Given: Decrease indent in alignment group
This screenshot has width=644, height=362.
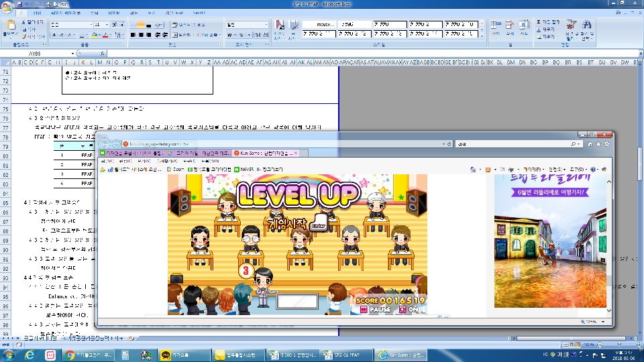Looking at the screenshot, I should pyautogui.click(x=158, y=35).
